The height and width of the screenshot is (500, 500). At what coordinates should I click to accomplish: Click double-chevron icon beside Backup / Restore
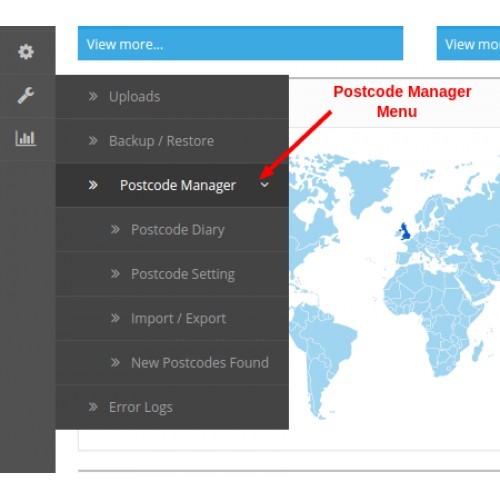click(x=93, y=141)
